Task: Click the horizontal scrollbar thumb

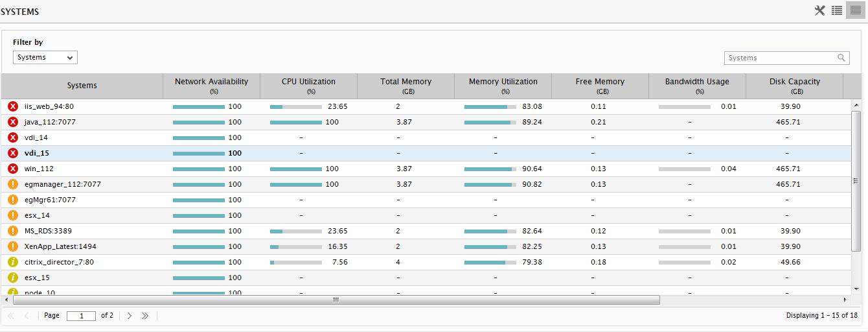Action: [336, 300]
